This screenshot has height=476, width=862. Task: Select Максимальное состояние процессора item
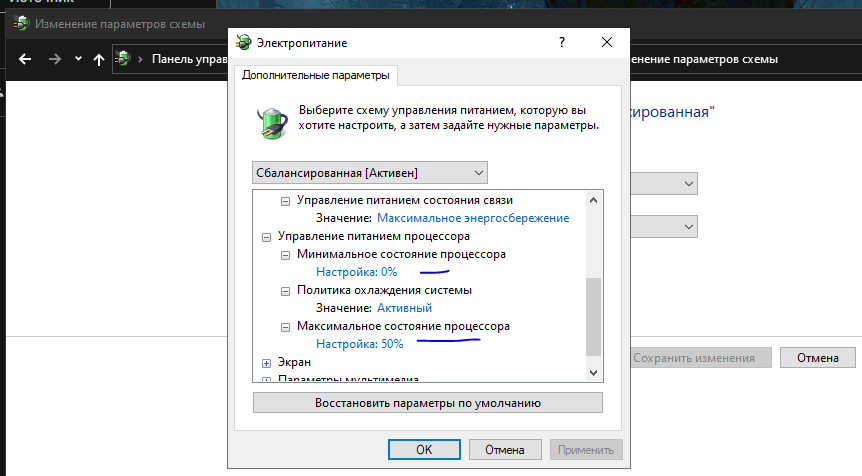tap(403, 326)
